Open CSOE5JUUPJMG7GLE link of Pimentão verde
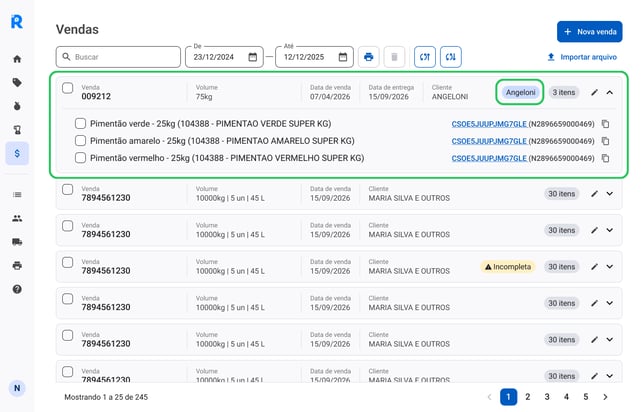This screenshot has height=412, width=644. click(489, 124)
